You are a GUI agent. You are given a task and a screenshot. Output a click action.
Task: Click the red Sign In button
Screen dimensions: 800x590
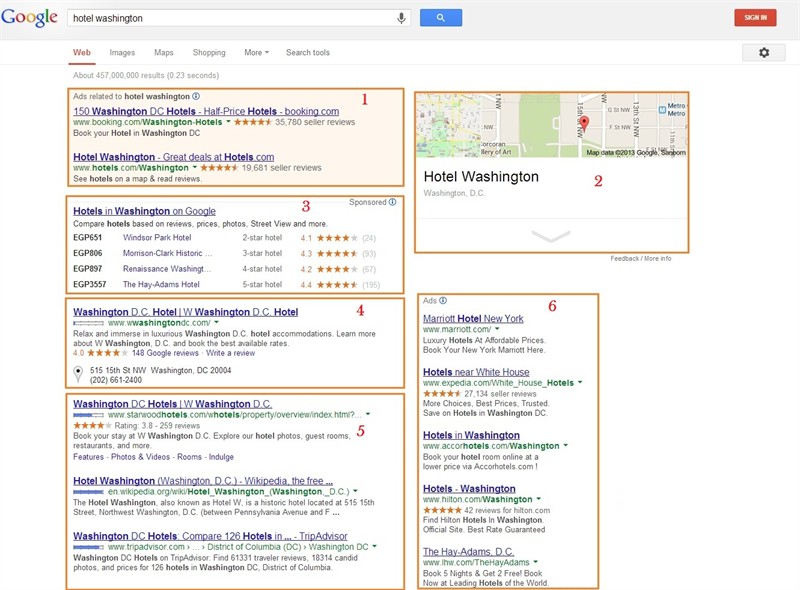coord(754,17)
